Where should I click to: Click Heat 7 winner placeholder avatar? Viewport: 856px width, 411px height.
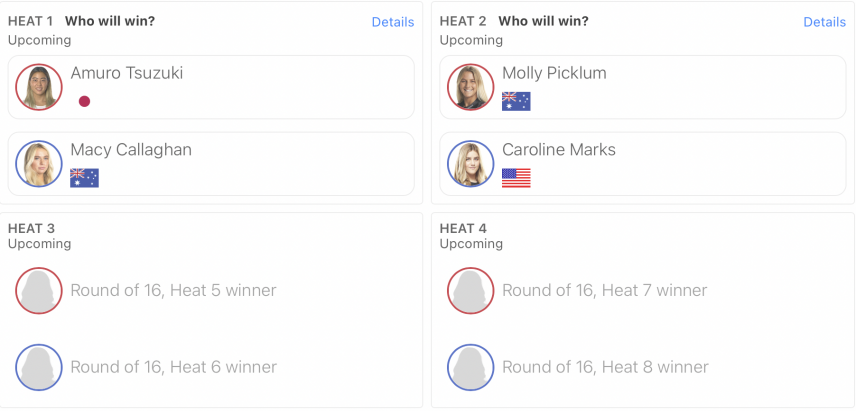pyautogui.click(x=471, y=290)
